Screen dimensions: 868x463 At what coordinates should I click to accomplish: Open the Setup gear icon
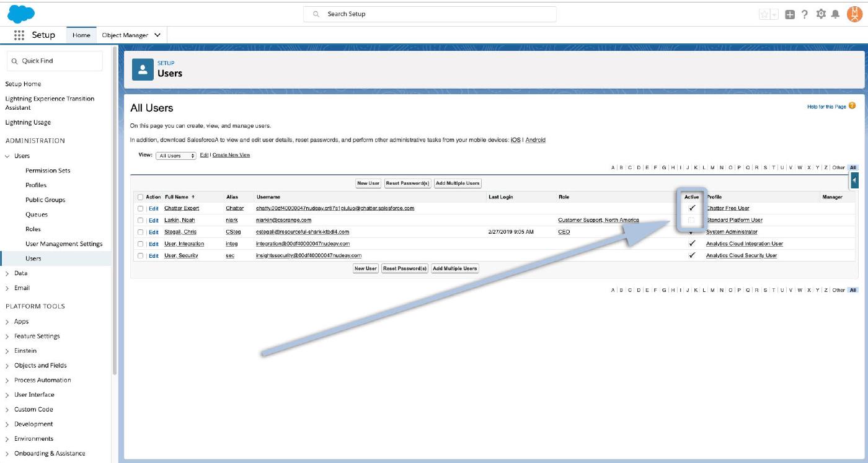[821, 14]
